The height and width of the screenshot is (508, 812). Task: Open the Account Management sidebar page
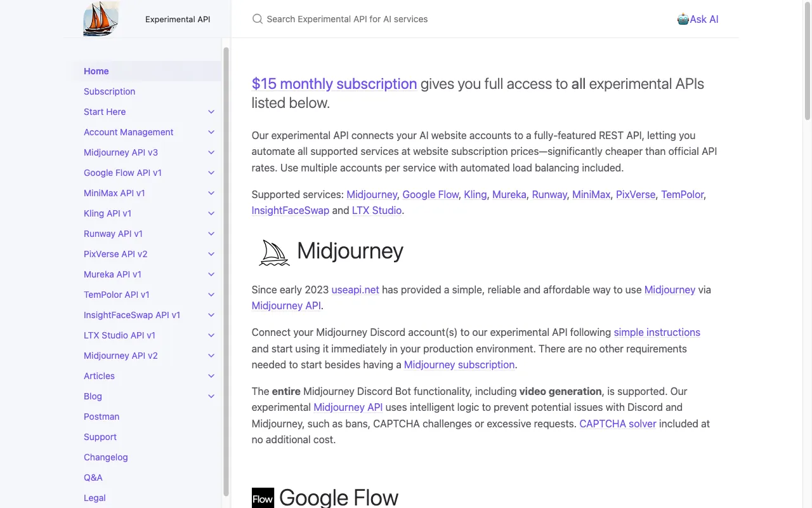pyautogui.click(x=128, y=132)
